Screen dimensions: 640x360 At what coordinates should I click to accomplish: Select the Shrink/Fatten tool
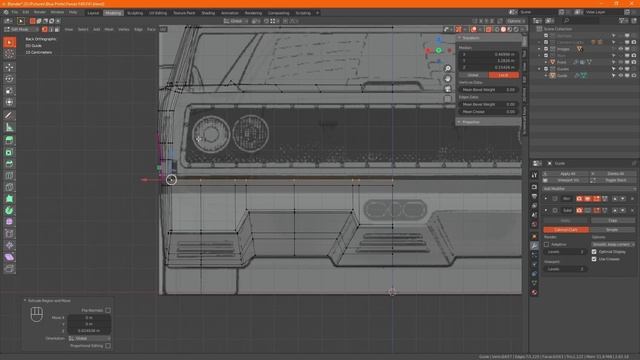pyautogui.click(x=9, y=245)
